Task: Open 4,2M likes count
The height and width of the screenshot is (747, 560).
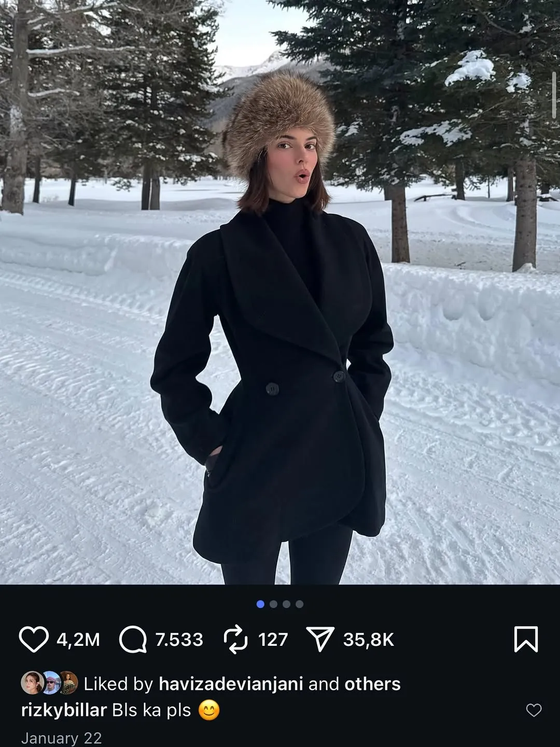Action: point(78,639)
